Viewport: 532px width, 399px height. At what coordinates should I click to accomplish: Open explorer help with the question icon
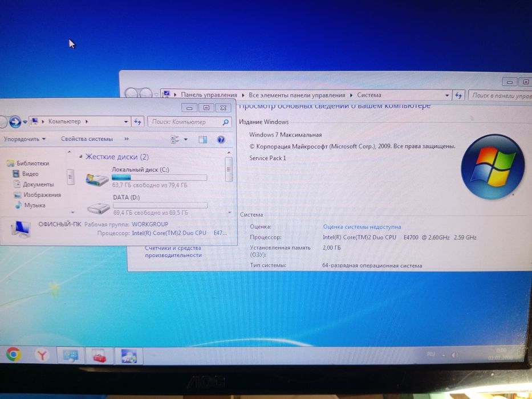point(221,140)
